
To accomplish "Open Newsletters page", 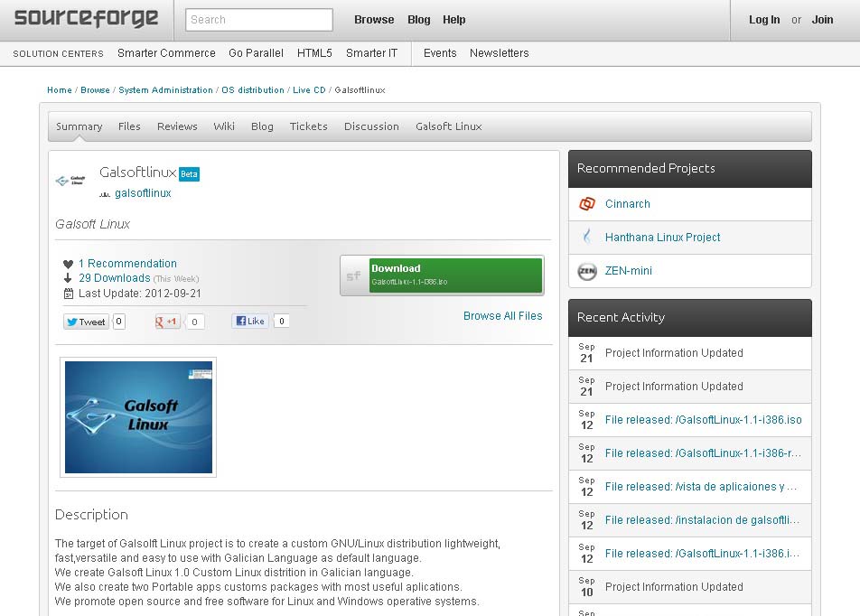I will (499, 53).
